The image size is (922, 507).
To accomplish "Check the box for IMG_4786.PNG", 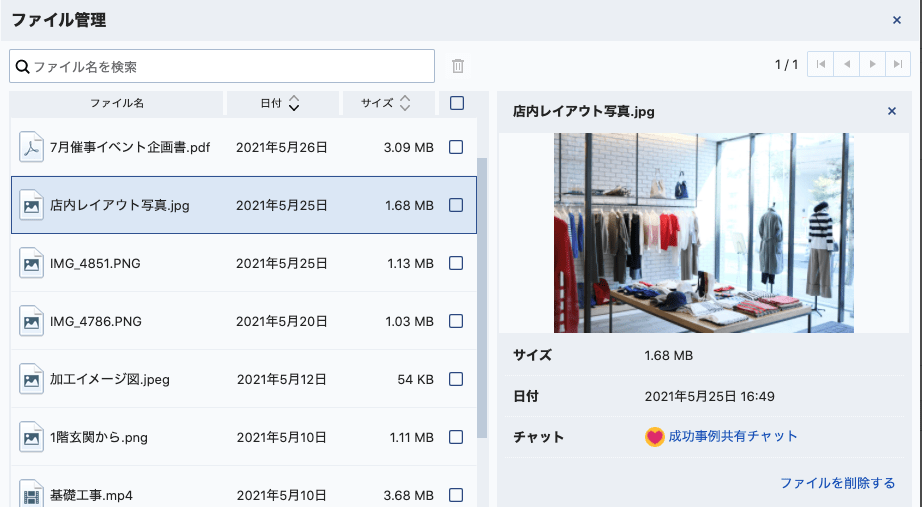I will tap(456, 321).
